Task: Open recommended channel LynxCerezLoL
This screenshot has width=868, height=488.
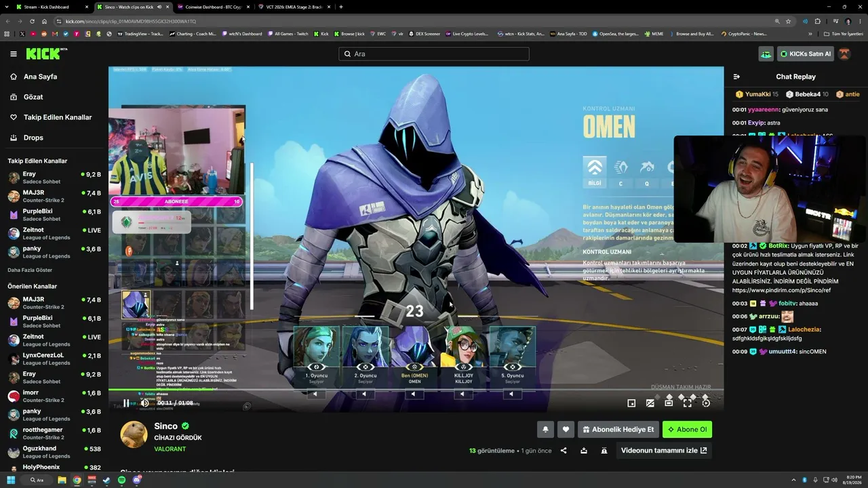Action: tap(54, 359)
